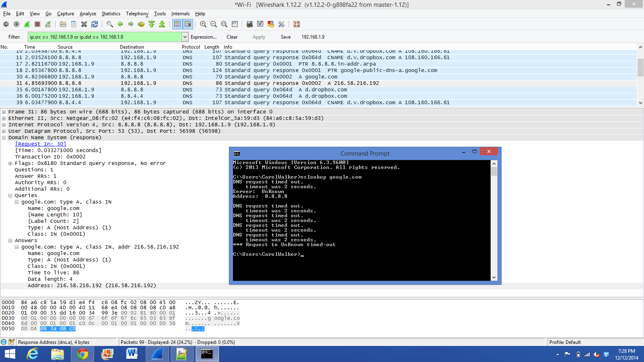Open Internet Explorer from taskbar
The height and width of the screenshot is (362, 644).
tap(33, 354)
